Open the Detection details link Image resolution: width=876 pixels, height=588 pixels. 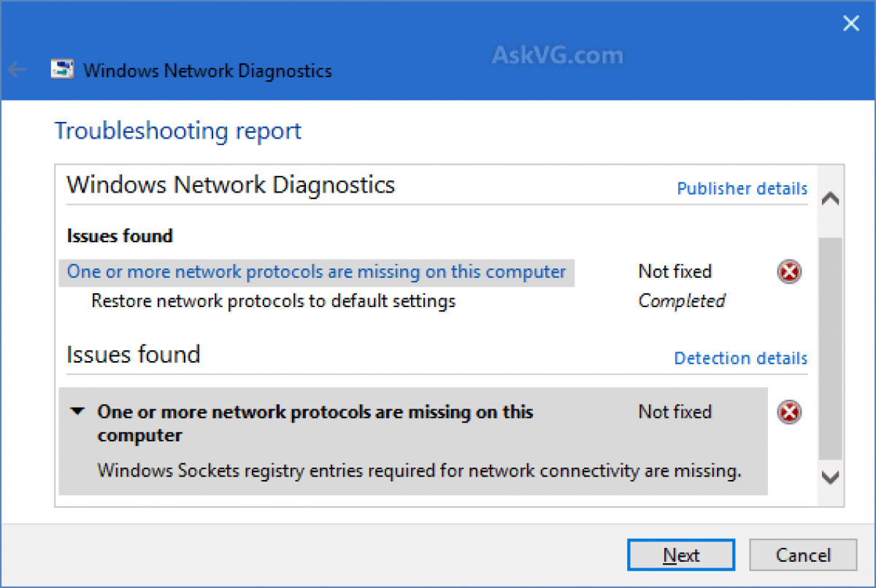[740, 358]
